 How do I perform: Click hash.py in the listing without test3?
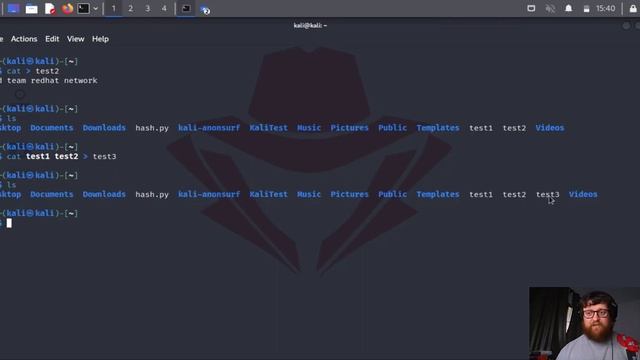tap(152, 128)
